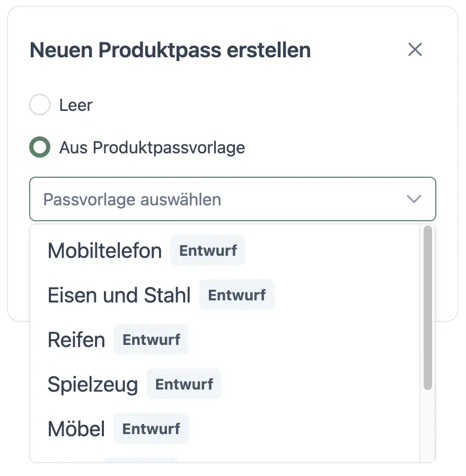Click the Leer option label

(x=76, y=105)
